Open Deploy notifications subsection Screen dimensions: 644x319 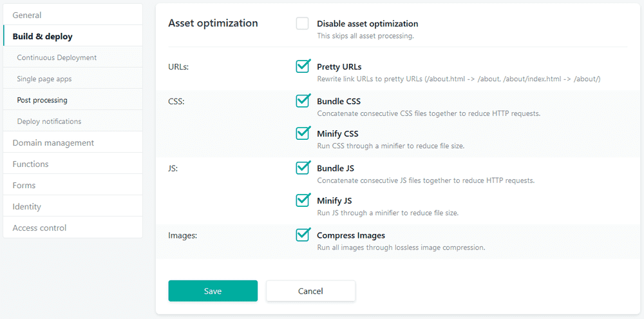tap(49, 121)
